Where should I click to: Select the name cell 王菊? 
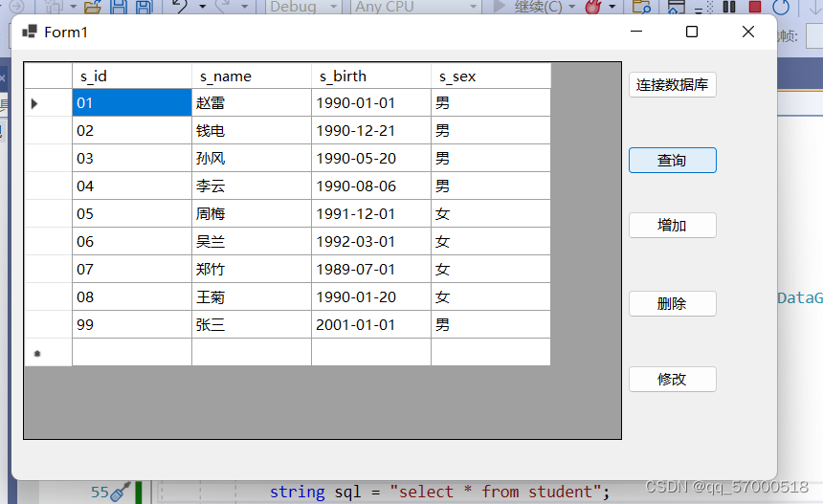coord(252,297)
